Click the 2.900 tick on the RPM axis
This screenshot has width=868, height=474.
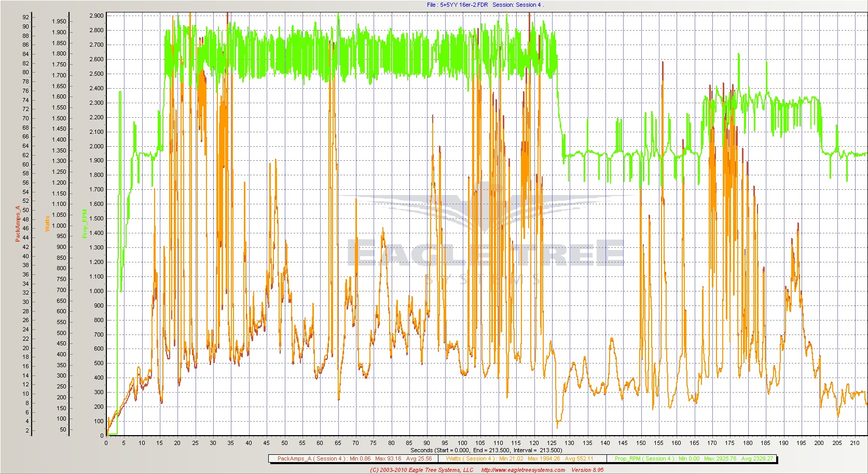[x=97, y=16]
